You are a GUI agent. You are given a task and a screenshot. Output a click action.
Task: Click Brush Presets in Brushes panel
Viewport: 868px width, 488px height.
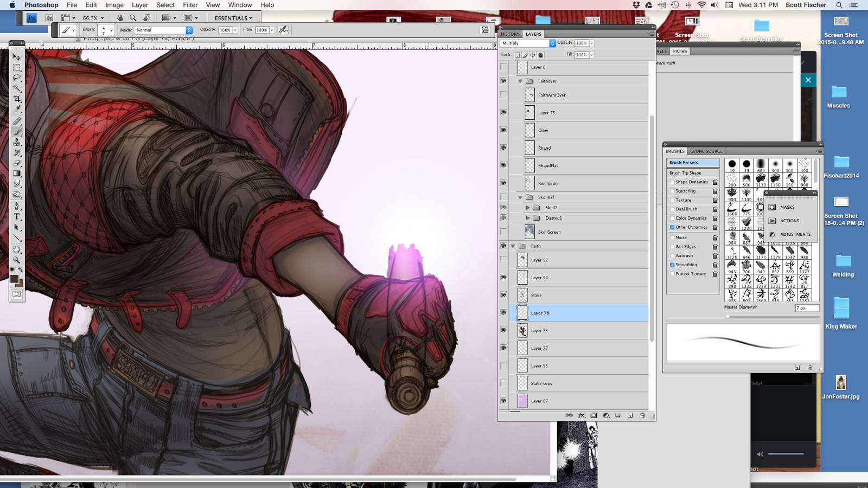(693, 163)
